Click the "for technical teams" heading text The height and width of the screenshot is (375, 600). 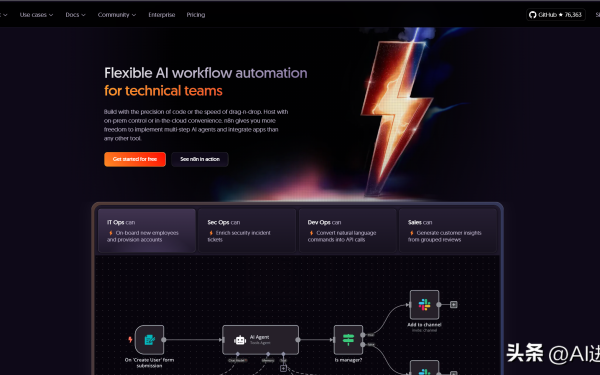[x=163, y=91]
